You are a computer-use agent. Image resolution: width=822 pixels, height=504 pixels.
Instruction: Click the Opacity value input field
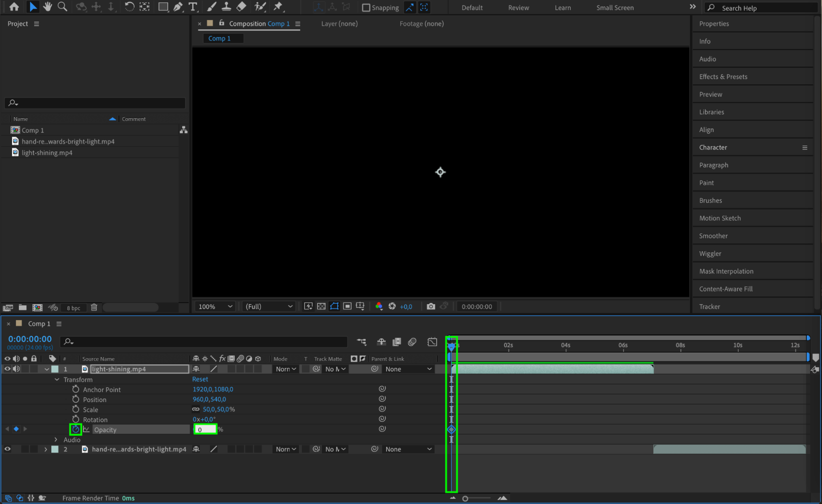click(205, 429)
